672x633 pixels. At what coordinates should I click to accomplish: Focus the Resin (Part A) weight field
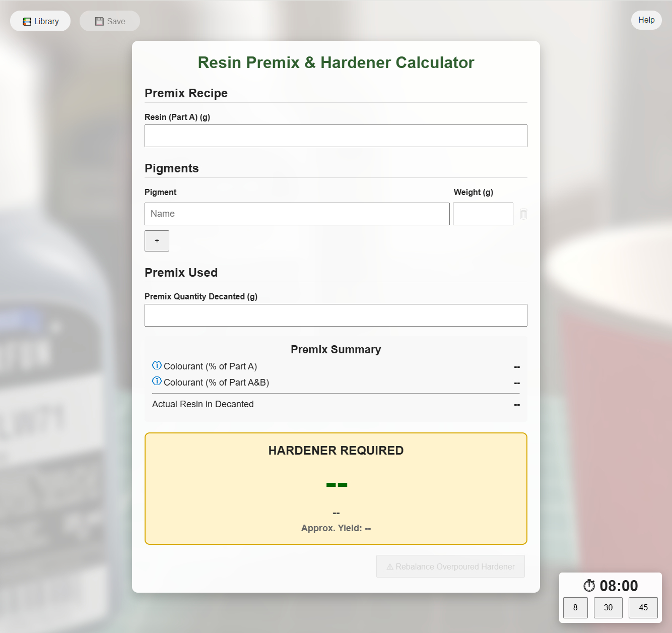point(336,136)
